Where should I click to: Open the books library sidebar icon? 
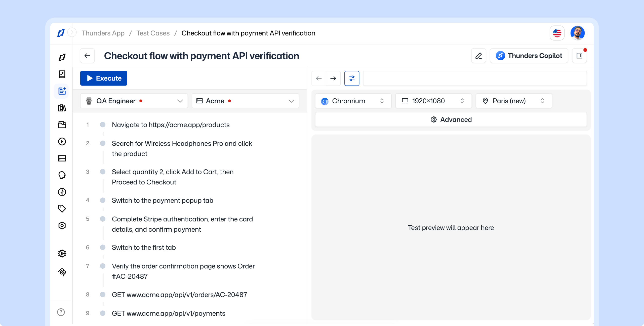pyautogui.click(x=62, y=108)
